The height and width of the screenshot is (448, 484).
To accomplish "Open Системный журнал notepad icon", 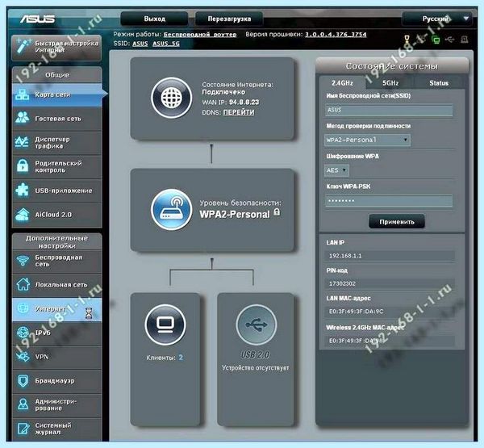I will pos(23,429).
